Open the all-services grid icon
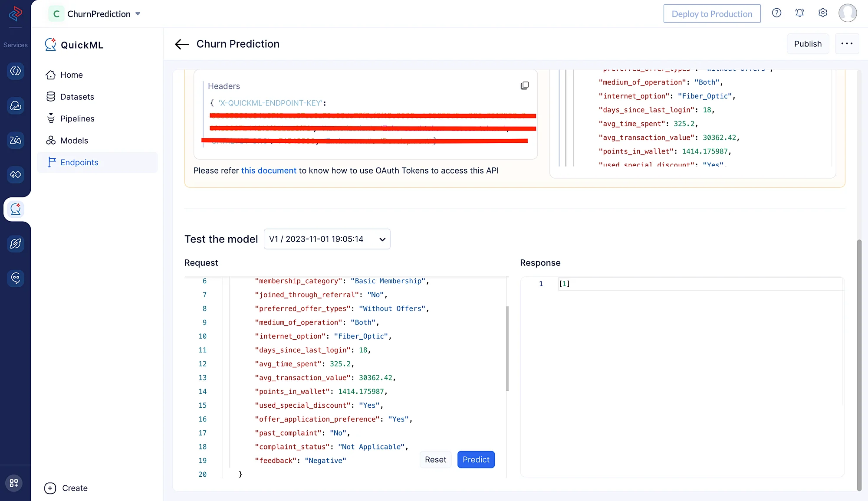 (14, 483)
